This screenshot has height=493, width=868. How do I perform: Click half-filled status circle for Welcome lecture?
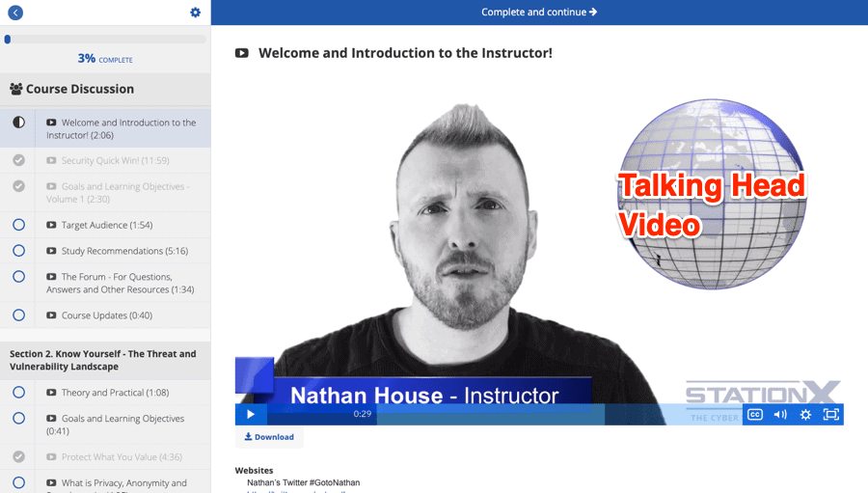[x=19, y=123]
